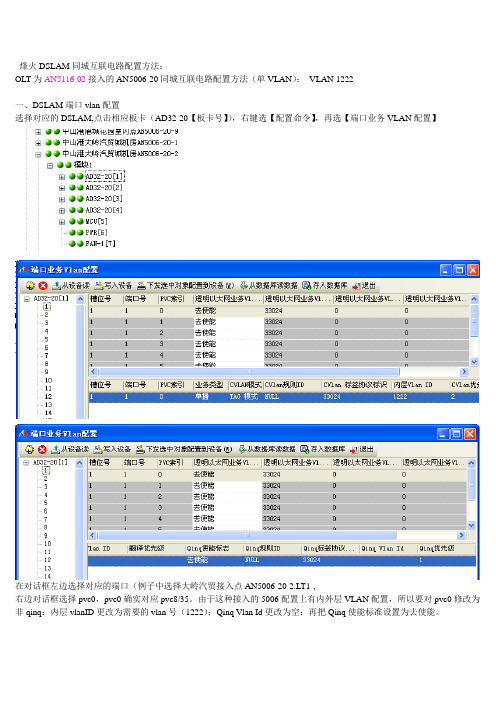The image size is (496, 702).
Task: Click the yellow add icon in the upper VLAN dialog toolbar
Action: (x=30, y=285)
